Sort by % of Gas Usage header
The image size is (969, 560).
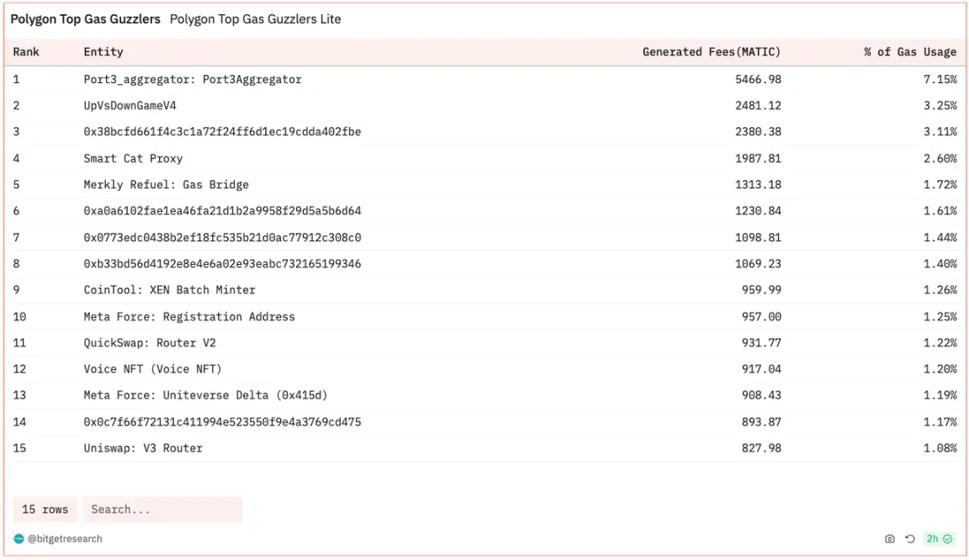(x=909, y=52)
